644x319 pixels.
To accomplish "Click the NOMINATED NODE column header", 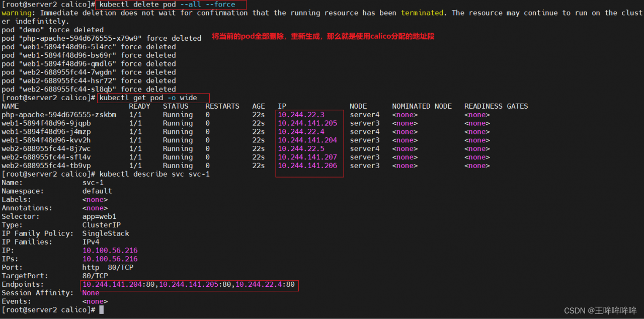I will (x=422, y=106).
